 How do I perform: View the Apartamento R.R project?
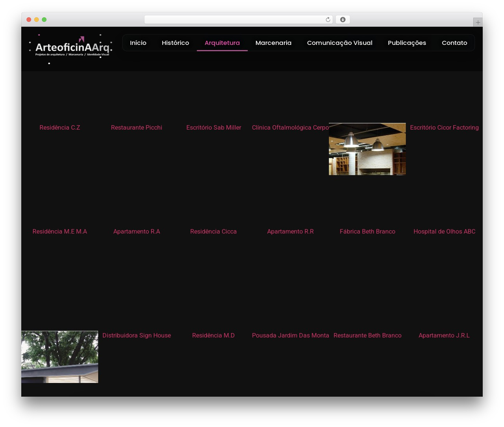[x=291, y=232]
